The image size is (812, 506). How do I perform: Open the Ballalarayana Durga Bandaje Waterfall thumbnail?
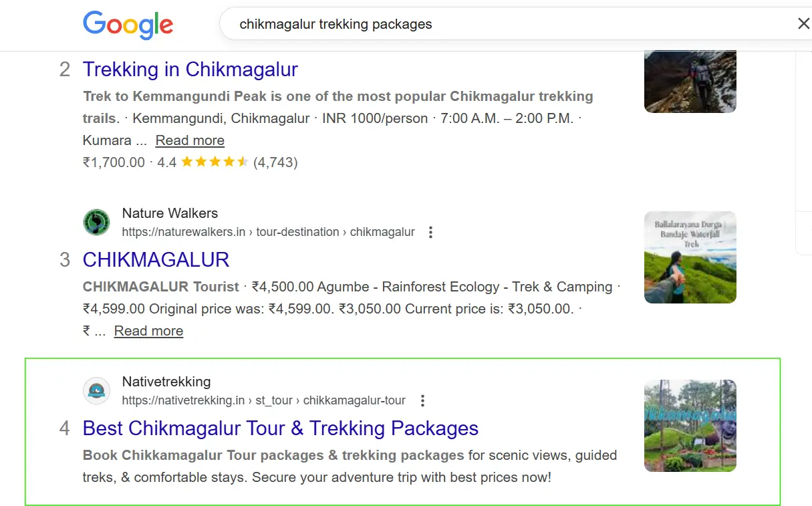click(690, 257)
